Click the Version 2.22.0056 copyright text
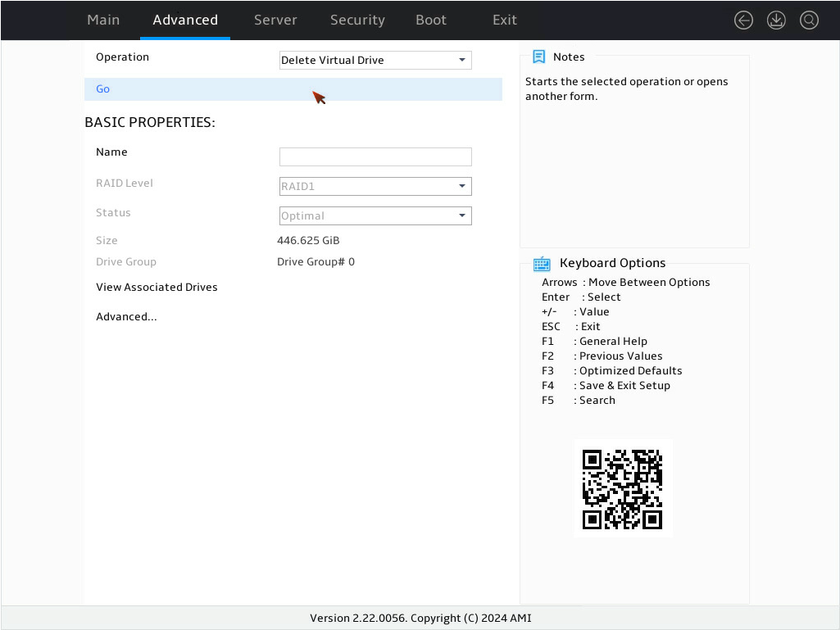The width and height of the screenshot is (840, 630). pos(420,619)
